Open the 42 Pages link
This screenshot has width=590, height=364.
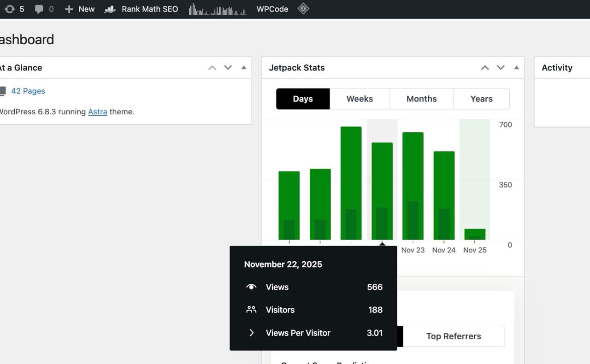[x=28, y=91]
